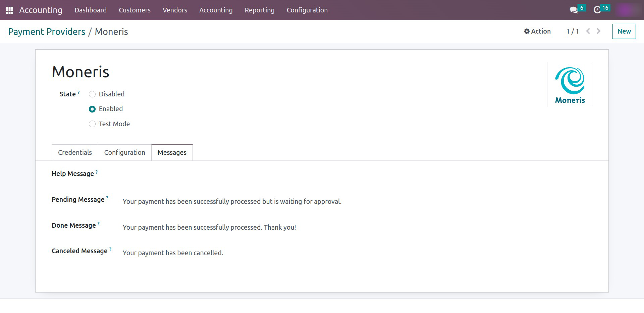The image size is (644, 313).
Task: Click the Moneris logo image
Action: click(570, 85)
